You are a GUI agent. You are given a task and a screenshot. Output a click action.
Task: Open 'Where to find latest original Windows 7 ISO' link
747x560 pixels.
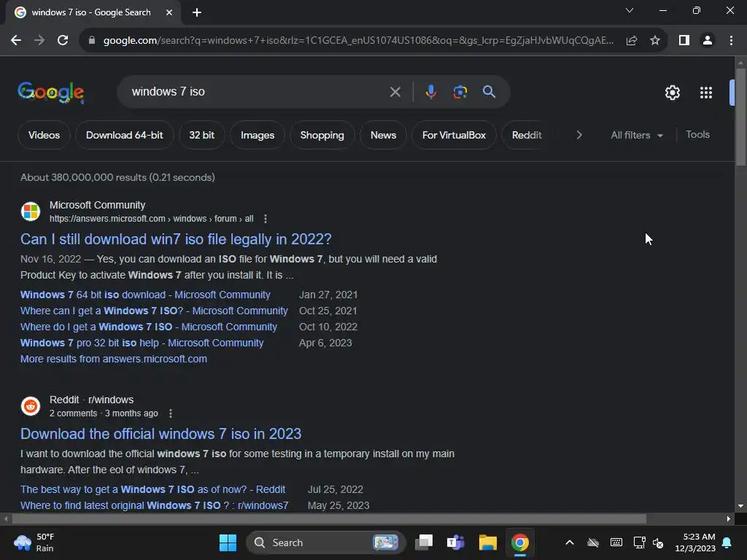[155, 505]
